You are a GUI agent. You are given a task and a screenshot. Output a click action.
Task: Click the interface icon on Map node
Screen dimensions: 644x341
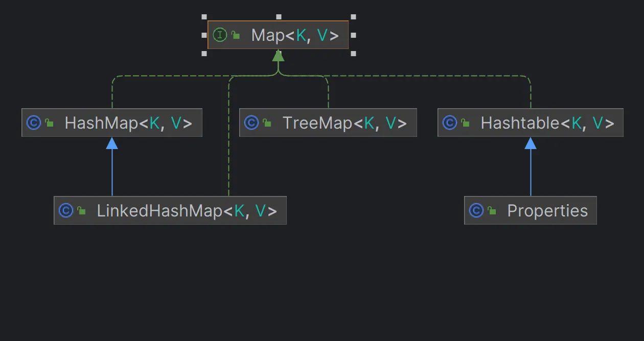tap(220, 35)
